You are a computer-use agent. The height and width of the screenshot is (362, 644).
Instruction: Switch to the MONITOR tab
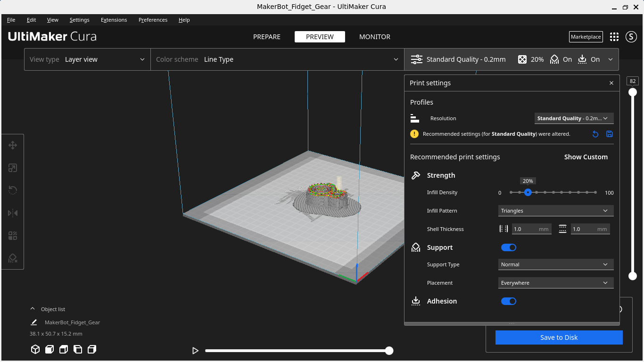[375, 36]
